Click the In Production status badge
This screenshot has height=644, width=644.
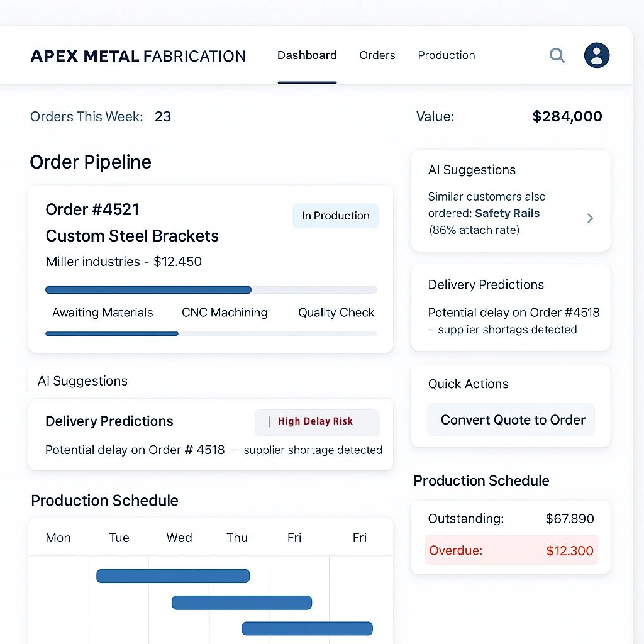point(335,216)
